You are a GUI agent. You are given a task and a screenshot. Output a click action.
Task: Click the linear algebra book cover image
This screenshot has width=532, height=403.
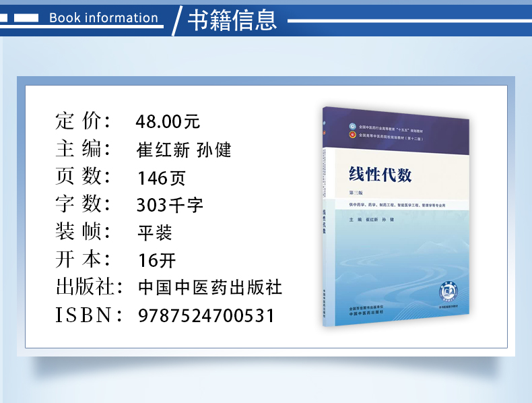coord(396,216)
